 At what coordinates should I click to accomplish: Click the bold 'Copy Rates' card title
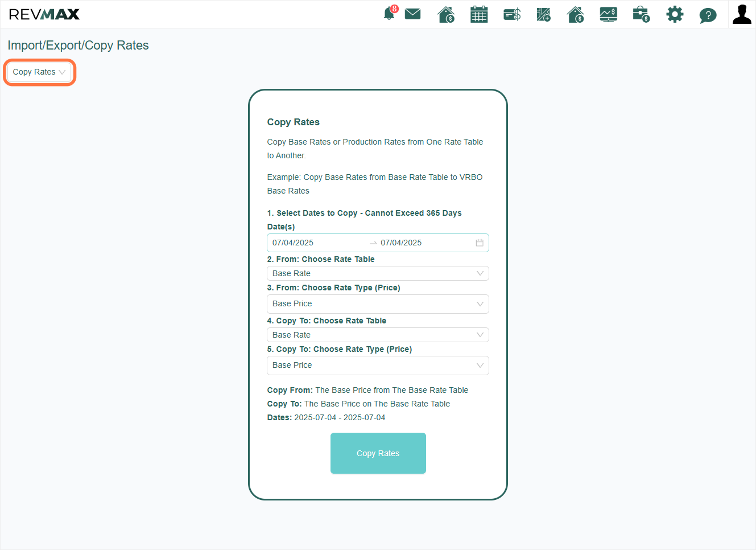(294, 122)
